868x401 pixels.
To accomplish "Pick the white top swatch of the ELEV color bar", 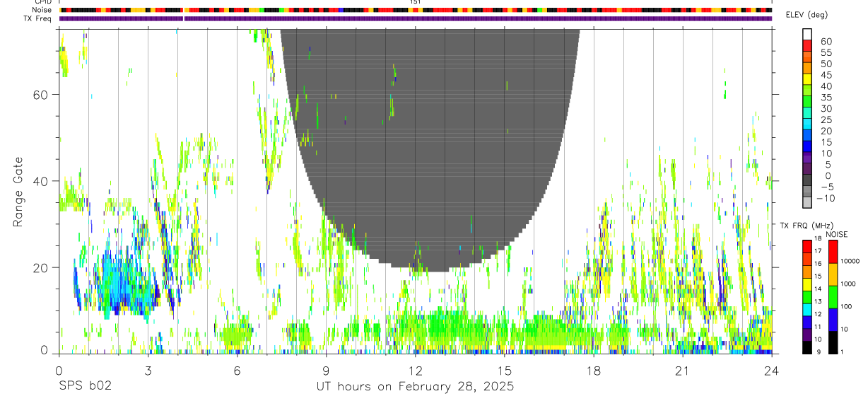I will [807, 34].
